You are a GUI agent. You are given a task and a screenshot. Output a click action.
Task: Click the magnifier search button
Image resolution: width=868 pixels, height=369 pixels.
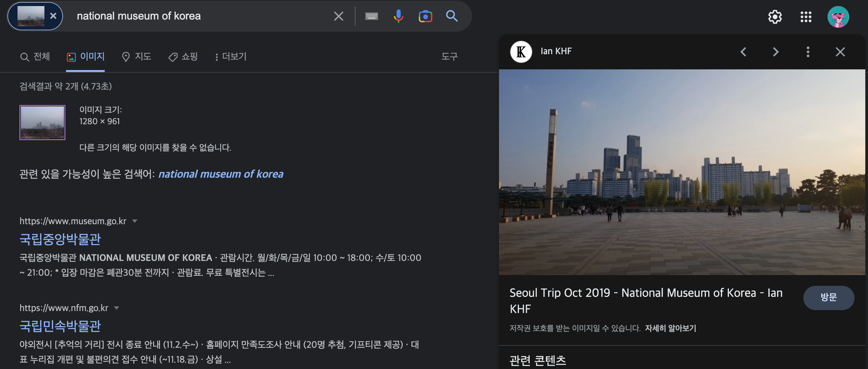click(x=452, y=16)
